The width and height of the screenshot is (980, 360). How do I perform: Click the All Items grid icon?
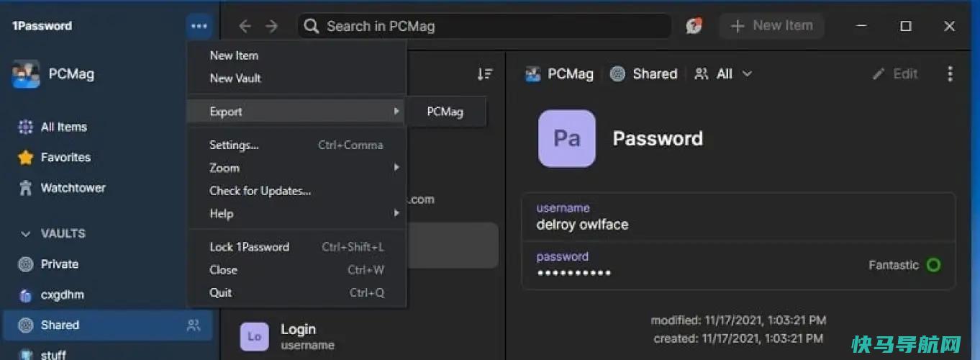(x=26, y=127)
